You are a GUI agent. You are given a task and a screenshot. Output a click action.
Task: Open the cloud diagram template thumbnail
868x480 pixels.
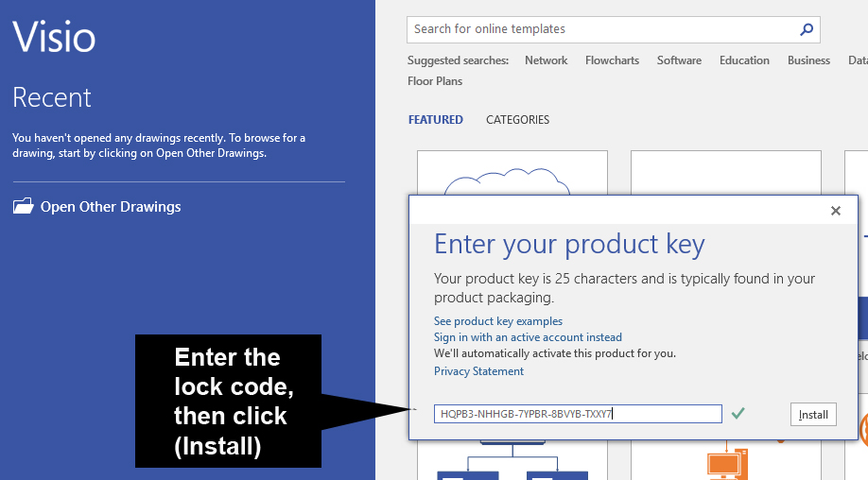pyautogui.click(x=512, y=173)
